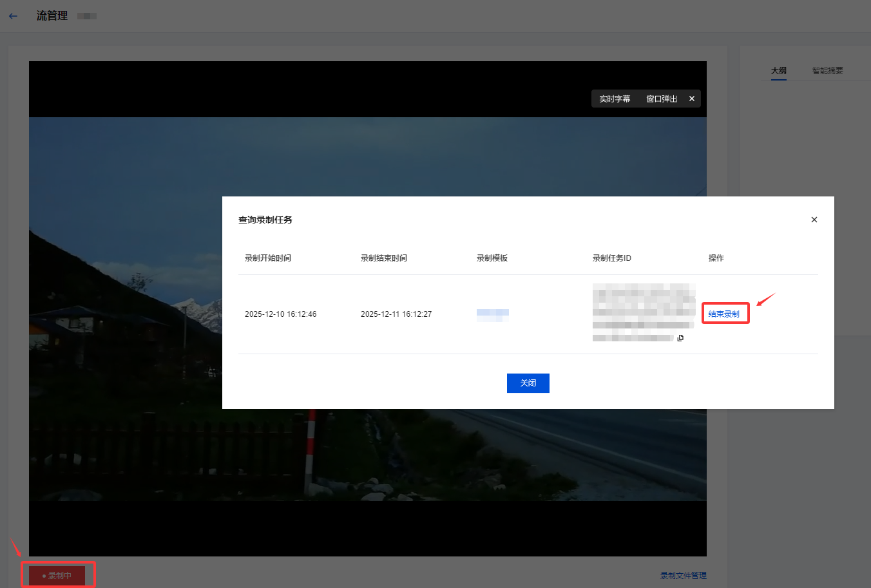Click the 录制开始时间 column header

coord(268,258)
